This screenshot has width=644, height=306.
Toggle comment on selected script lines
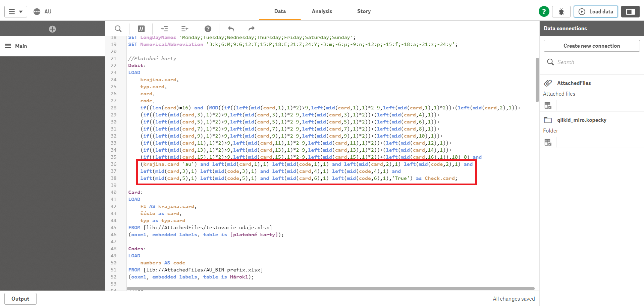pyautogui.click(x=141, y=29)
